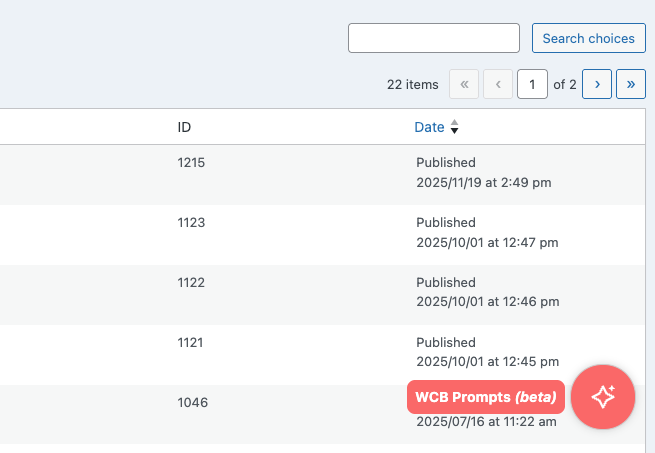The width and height of the screenshot is (655, 453).
Task: Go to the next page arrow
Action: click(x=597, y=84)
